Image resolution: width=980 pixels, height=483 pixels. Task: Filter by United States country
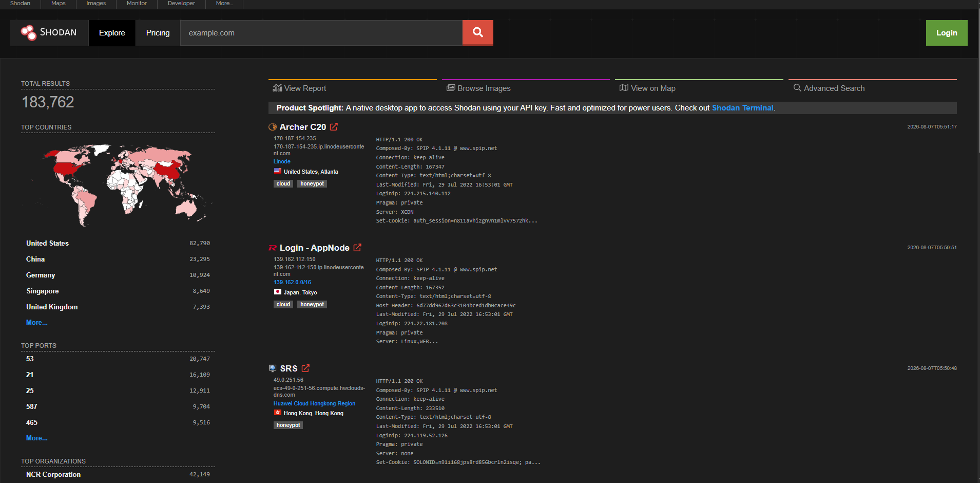click(47, 243)
